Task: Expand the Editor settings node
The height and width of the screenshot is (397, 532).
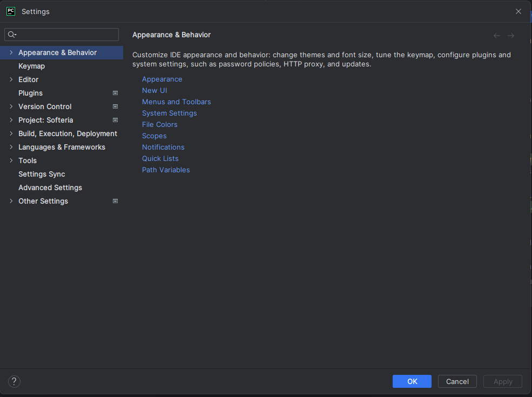Action: point(11,79)
